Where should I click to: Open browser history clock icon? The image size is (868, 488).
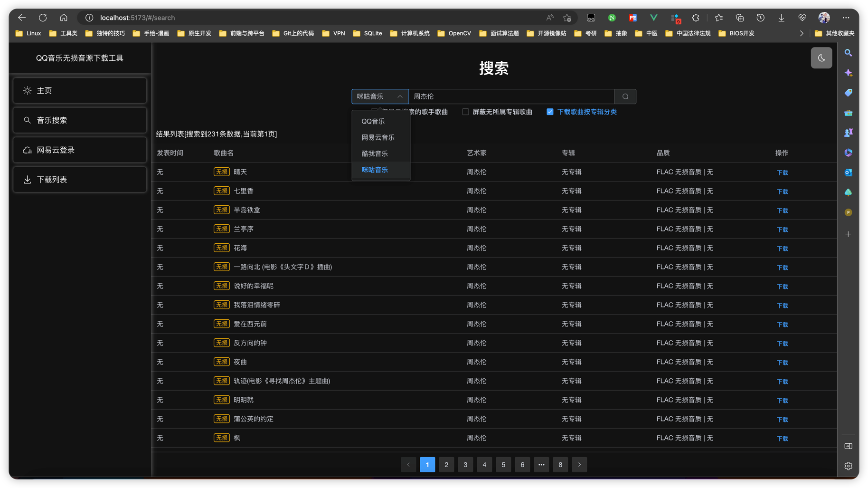(x=760, y=18)
